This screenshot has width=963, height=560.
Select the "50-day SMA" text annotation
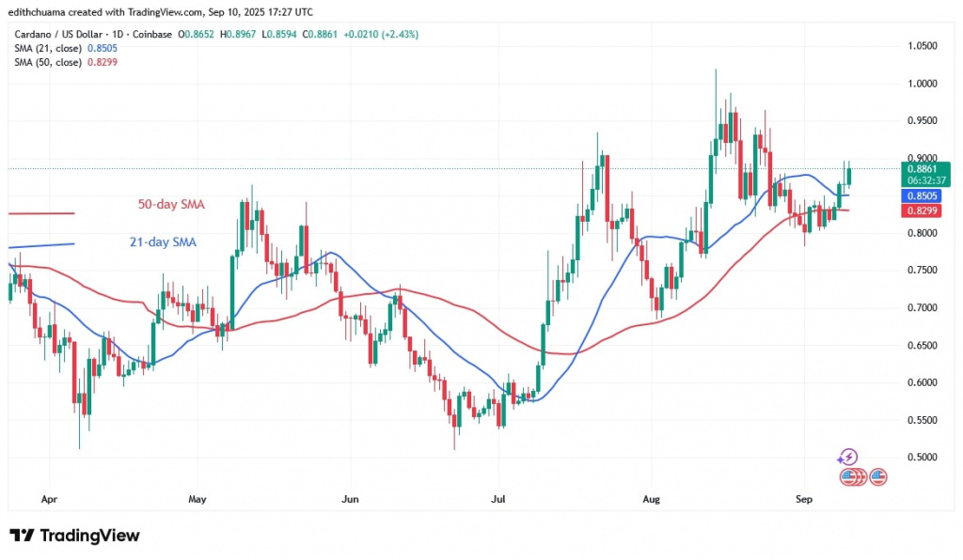(x=169, y=204)
